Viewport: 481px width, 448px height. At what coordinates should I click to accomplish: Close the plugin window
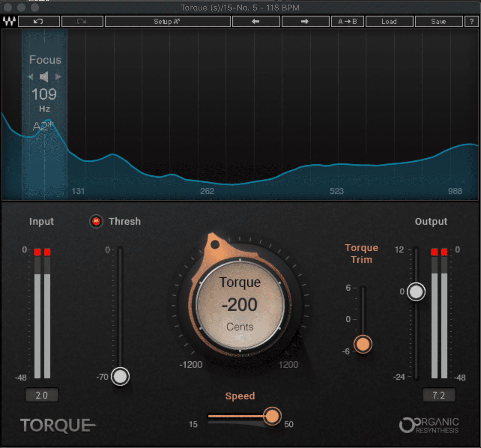tap(8, 7)
